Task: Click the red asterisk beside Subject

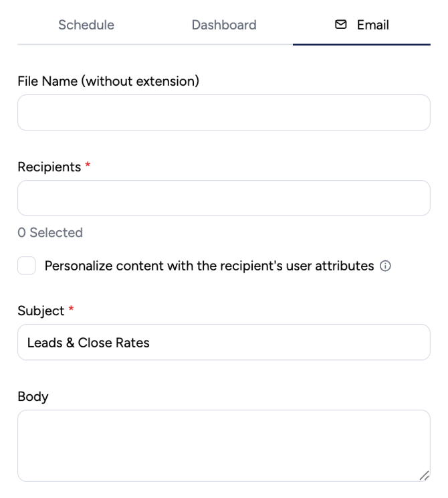Action: pos(72,309)
